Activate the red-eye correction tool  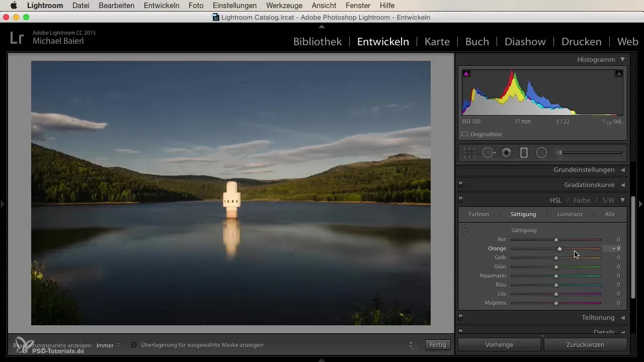[x=506, y=153]
